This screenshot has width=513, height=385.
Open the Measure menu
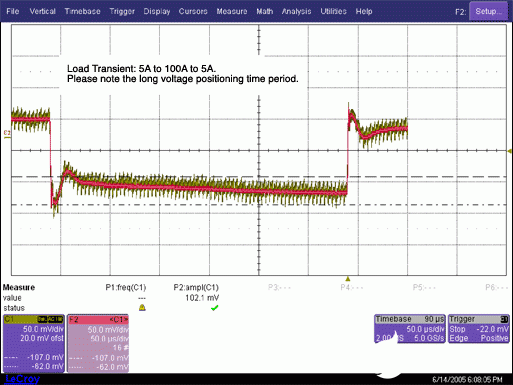(232, 11)
